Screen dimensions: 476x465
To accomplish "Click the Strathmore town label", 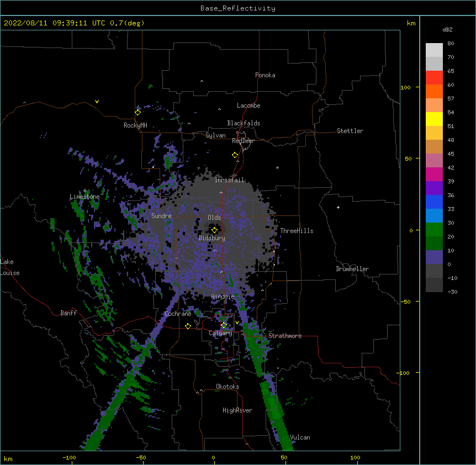I will pos(285,336).
